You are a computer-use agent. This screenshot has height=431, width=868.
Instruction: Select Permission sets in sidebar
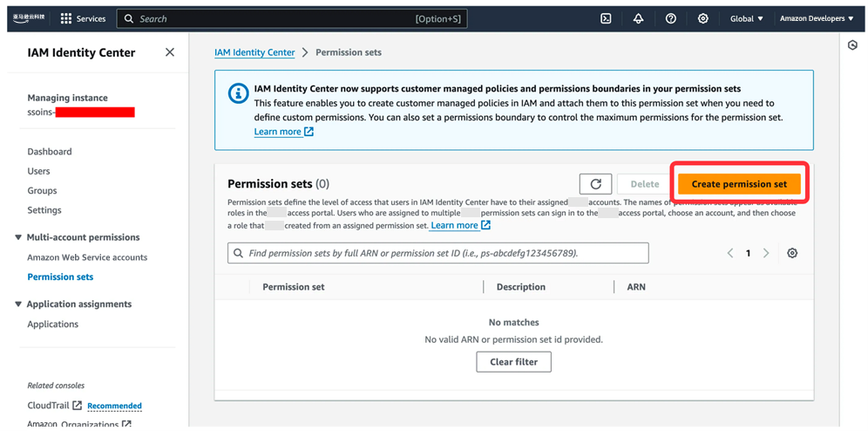(x=60, y=277)
